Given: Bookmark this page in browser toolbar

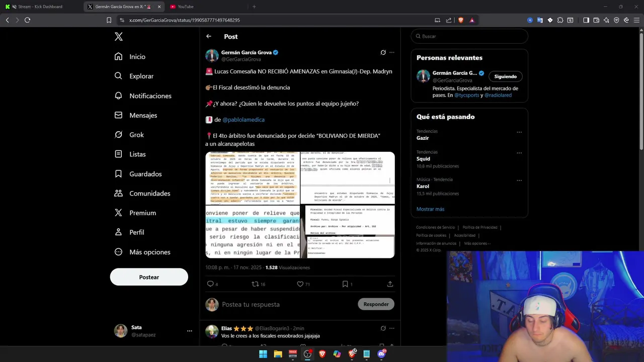Looking at the screenshot, I should (109, 20).
